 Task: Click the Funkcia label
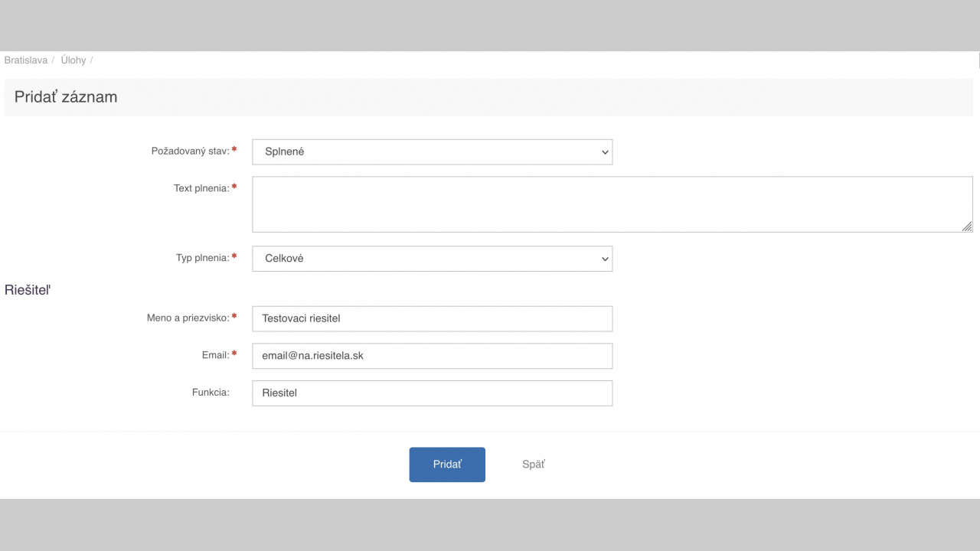tap(211, 393)
